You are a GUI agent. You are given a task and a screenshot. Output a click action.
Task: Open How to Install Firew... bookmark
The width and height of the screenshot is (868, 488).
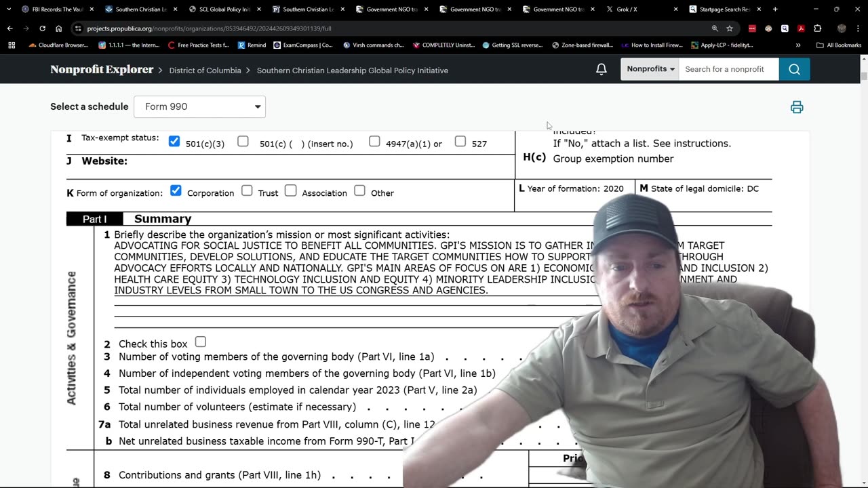652,45
